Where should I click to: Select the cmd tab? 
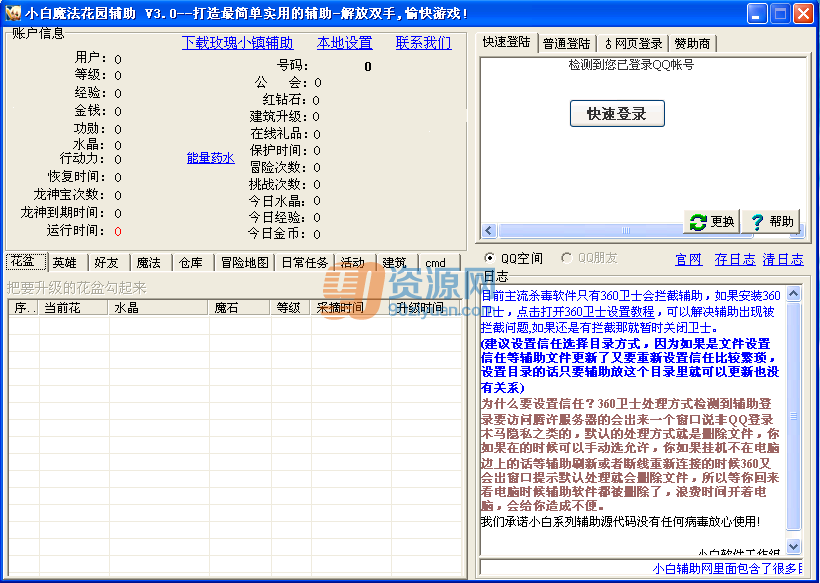[439, 262]
